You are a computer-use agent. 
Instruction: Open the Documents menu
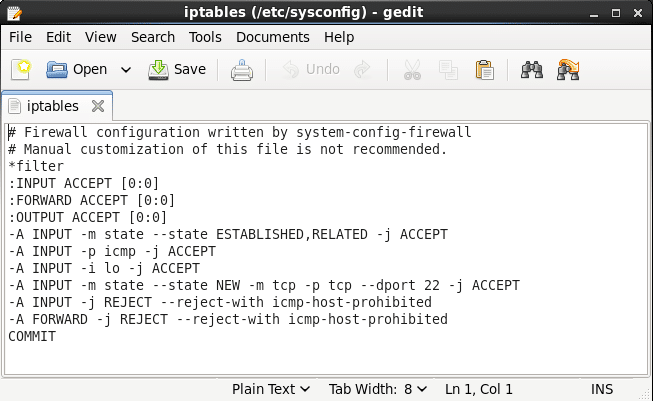pyautogui.click(x=272, y=37)
